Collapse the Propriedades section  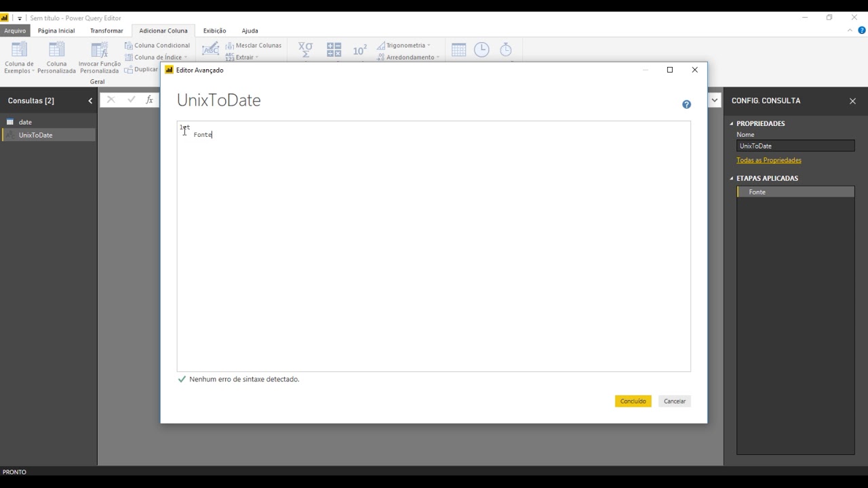click(x=732, y=123)
